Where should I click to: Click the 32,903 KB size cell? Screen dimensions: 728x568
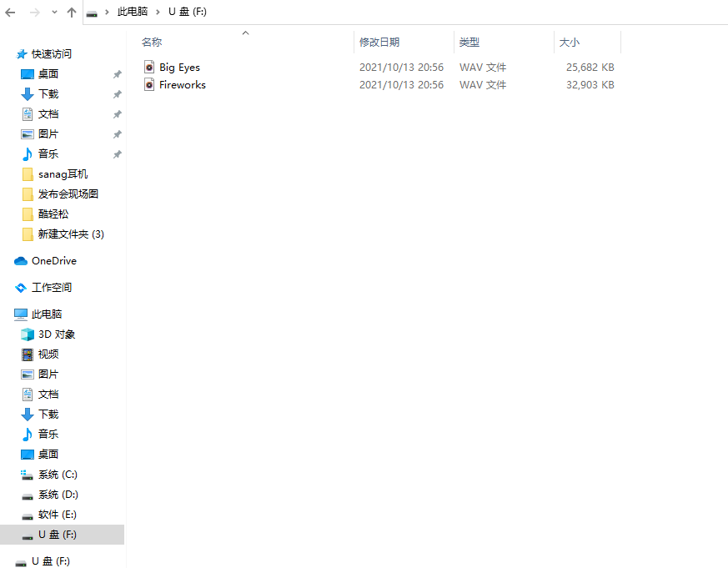coord(590,85)
